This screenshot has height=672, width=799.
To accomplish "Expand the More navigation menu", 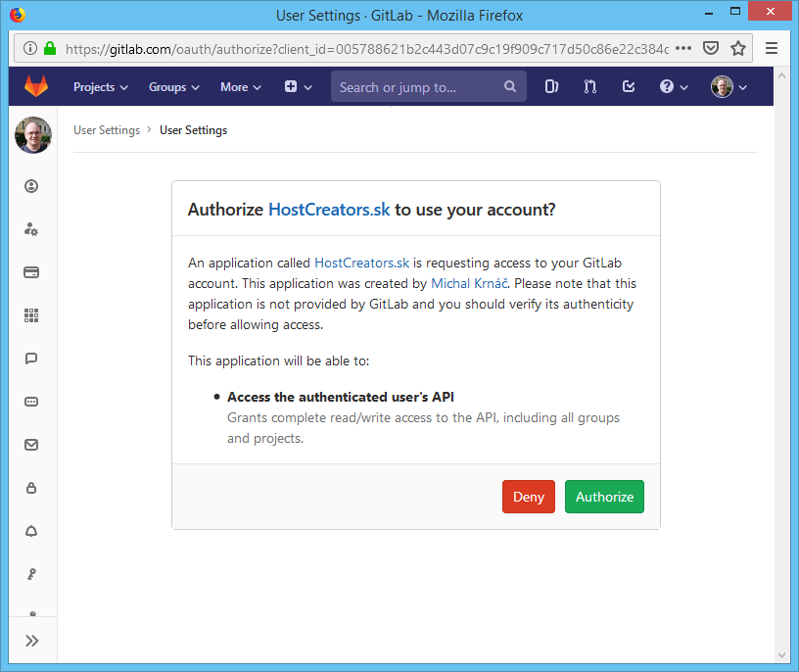I will [241, 87].
